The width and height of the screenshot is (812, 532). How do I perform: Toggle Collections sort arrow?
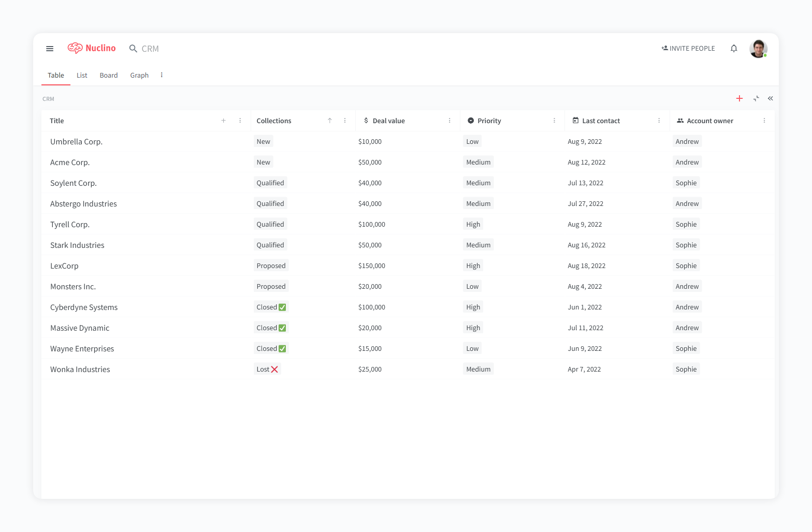click(x=330, y=121)
